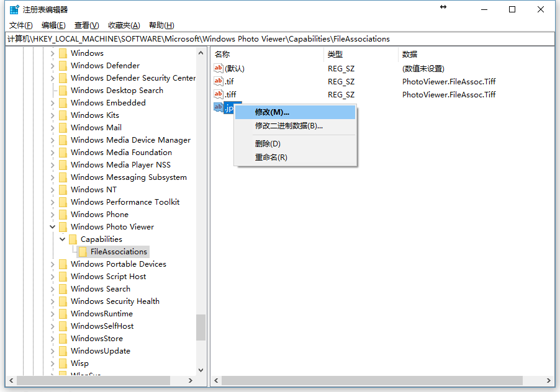Choose 删除(D) from context menu

click(x=296, y=144)
